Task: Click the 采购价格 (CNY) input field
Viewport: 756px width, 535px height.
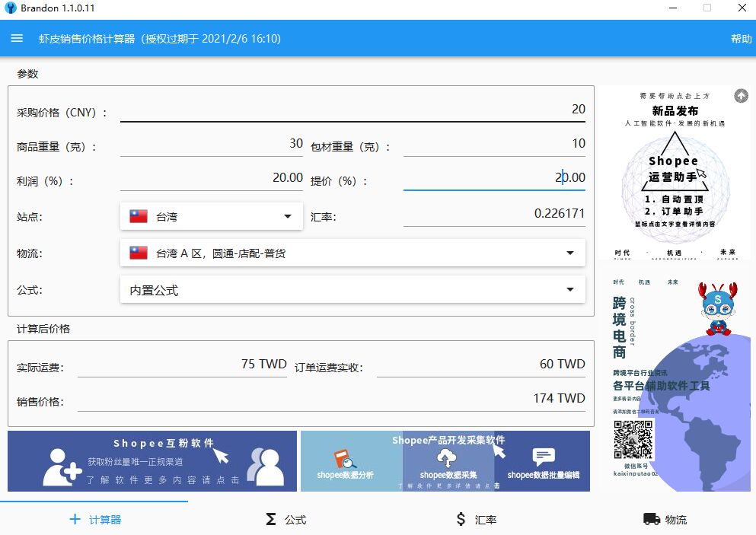Action: point(352,110)
